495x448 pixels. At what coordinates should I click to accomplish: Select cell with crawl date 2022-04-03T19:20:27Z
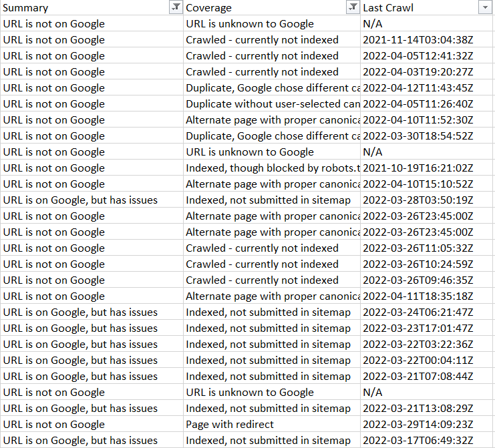[426, 72]
